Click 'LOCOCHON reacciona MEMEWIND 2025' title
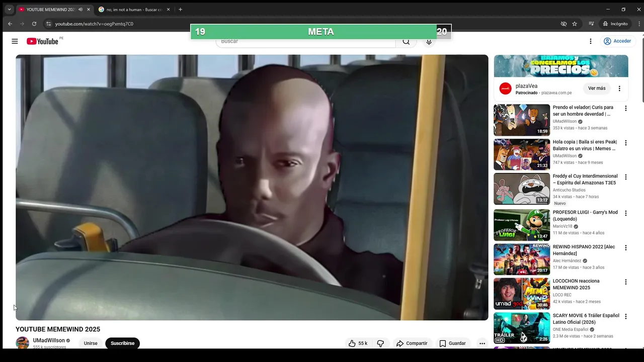This screenshot has width=644, height=362. (576, 284)
